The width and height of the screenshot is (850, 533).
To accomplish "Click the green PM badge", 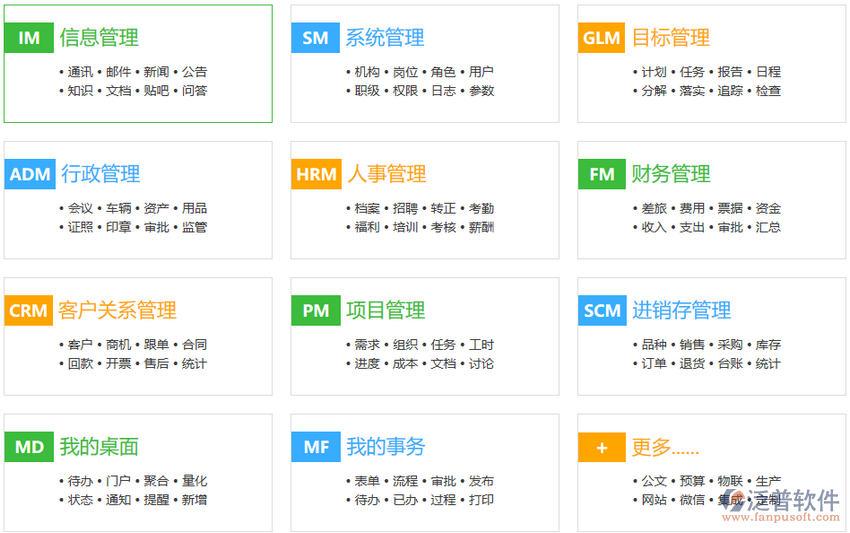I will (315, 311).
